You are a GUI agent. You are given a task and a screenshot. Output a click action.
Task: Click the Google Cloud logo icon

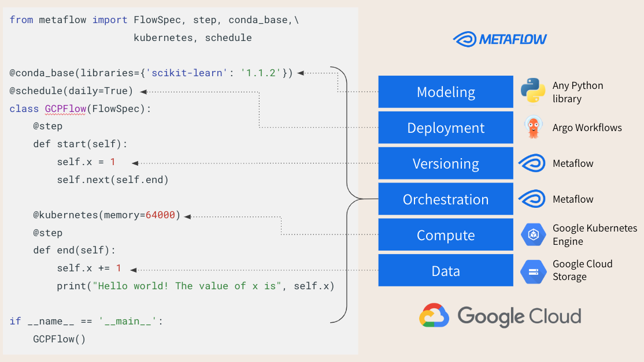[x=434, y=315]
